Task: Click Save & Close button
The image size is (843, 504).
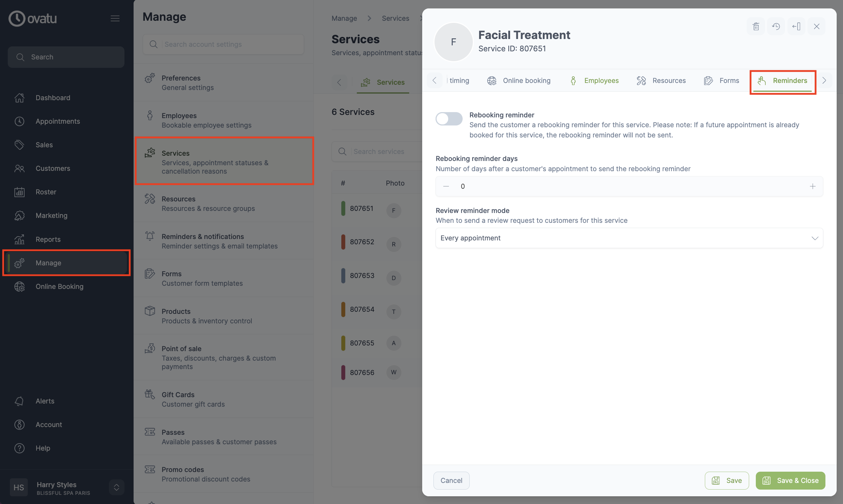Action: pos(790,480)
